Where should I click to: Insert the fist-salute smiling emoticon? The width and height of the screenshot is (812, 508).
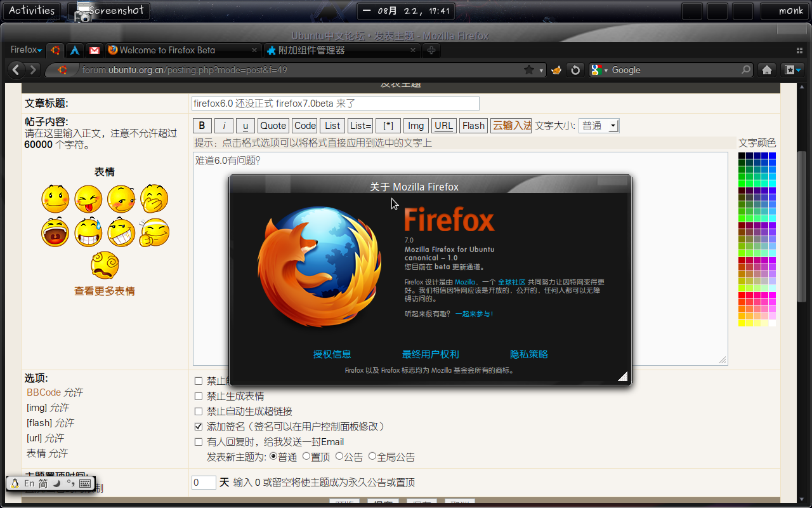click(154, 232)
